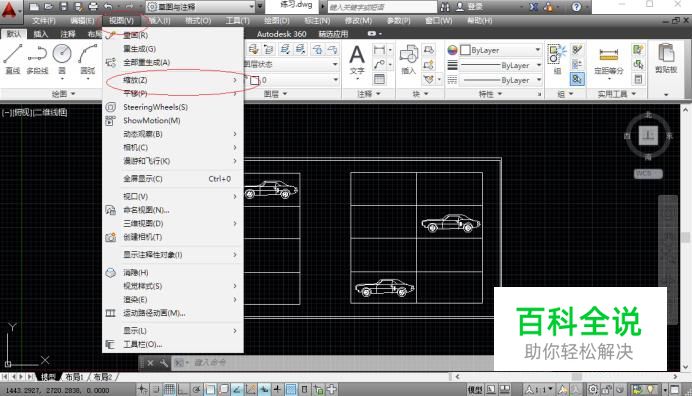This screenshot has width=692, height=396.
Task: Click the viewport label [-][俯视][二维线框]
Action: click(x=34, y=112)
